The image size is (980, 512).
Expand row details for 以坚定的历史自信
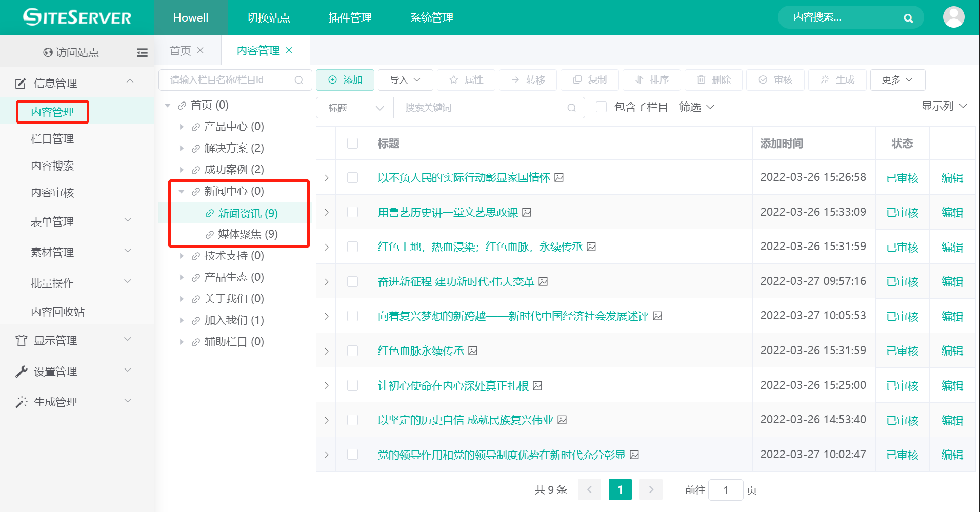tap(327, 420)
